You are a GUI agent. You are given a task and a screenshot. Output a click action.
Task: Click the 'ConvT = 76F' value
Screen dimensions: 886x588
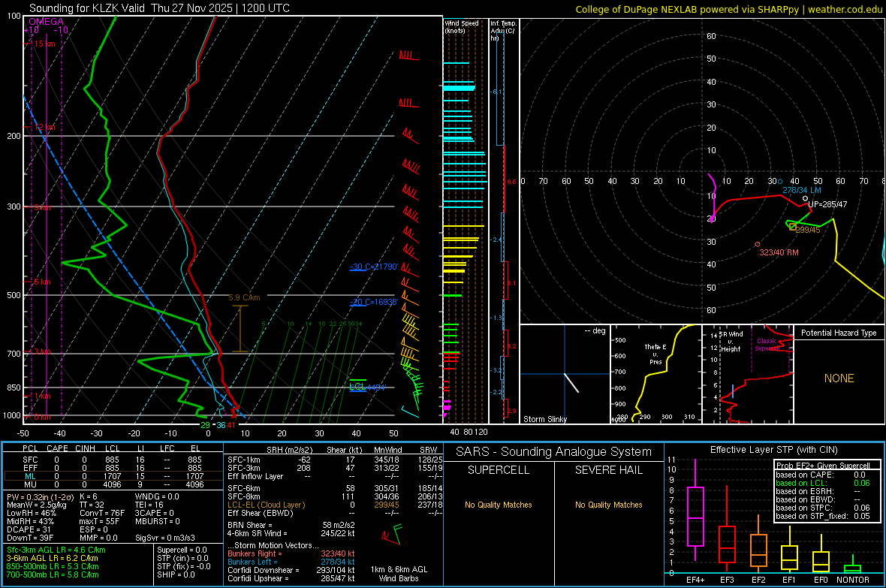click(x=102, y=514)
